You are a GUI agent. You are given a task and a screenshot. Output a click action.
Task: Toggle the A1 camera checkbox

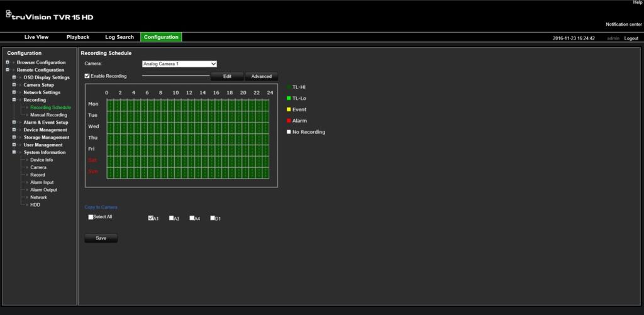[151, 218]
